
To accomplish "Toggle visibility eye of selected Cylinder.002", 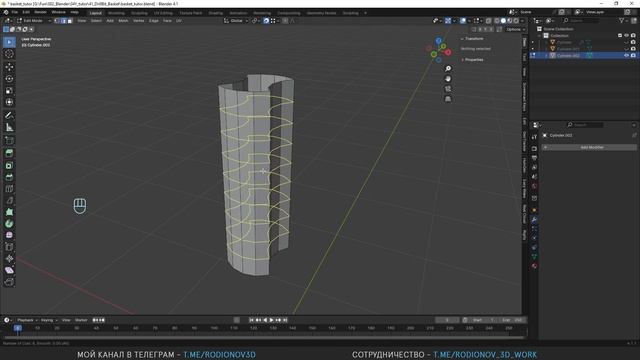I will [x=627, y=56].
